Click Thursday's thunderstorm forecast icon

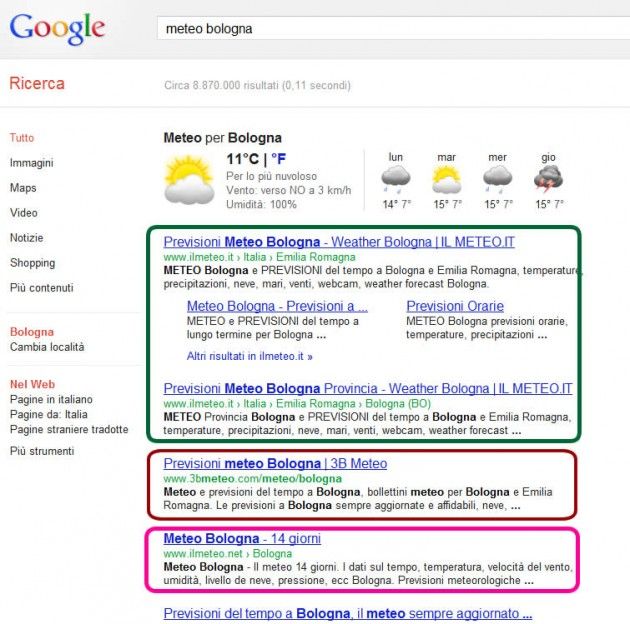548,179
